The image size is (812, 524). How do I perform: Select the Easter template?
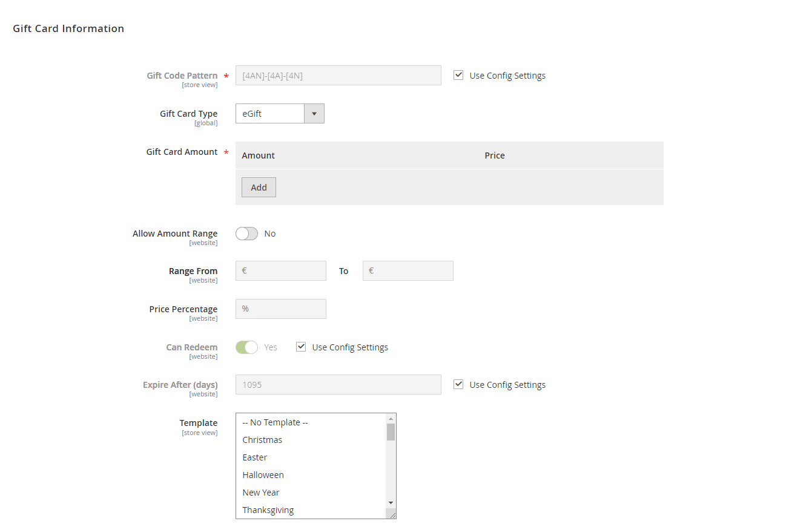(x=255, y=457)
